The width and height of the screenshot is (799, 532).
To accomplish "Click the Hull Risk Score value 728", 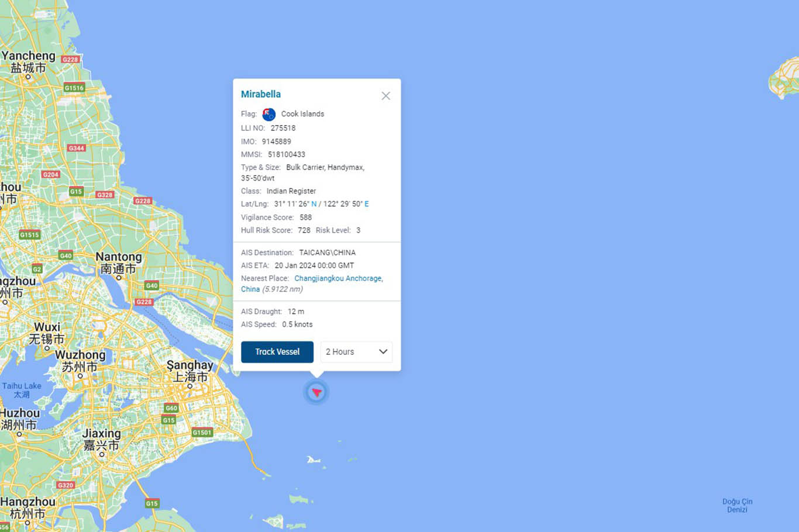I will tap(304, 230).
